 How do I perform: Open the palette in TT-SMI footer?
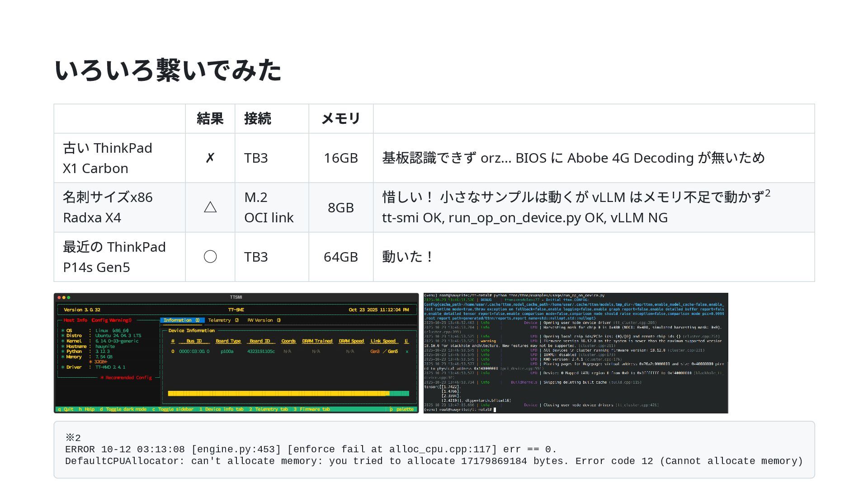click(402, 409)
